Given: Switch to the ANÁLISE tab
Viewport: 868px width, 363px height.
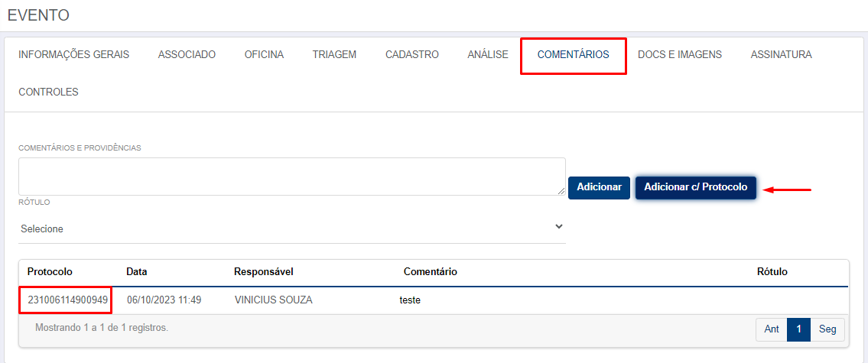Looking at the screenshot, I should (x=488, y=55).
